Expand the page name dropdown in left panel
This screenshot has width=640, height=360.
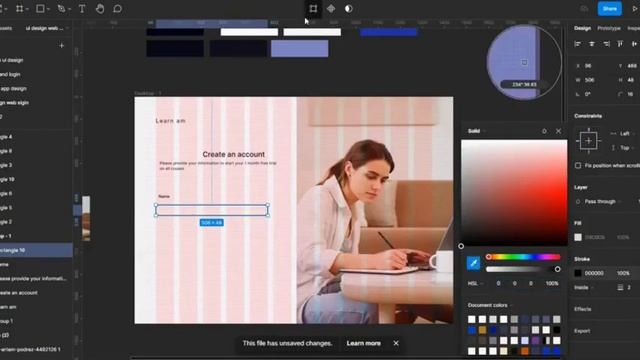coord(46,28)
